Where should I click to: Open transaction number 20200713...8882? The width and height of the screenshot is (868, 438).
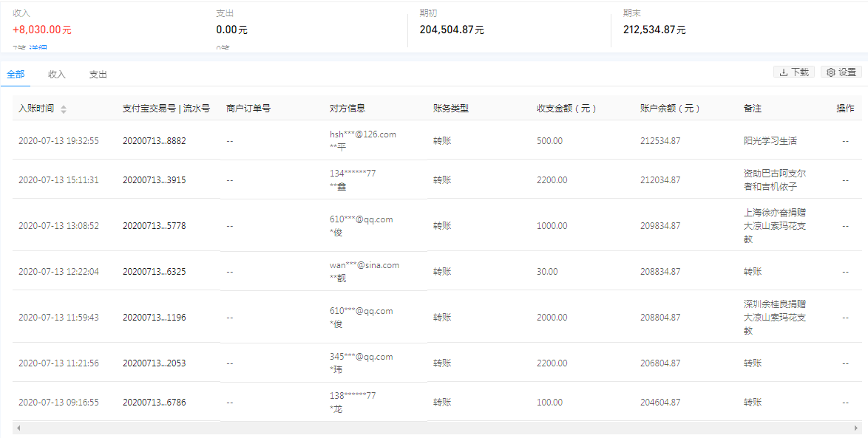[x=154, y=140]
